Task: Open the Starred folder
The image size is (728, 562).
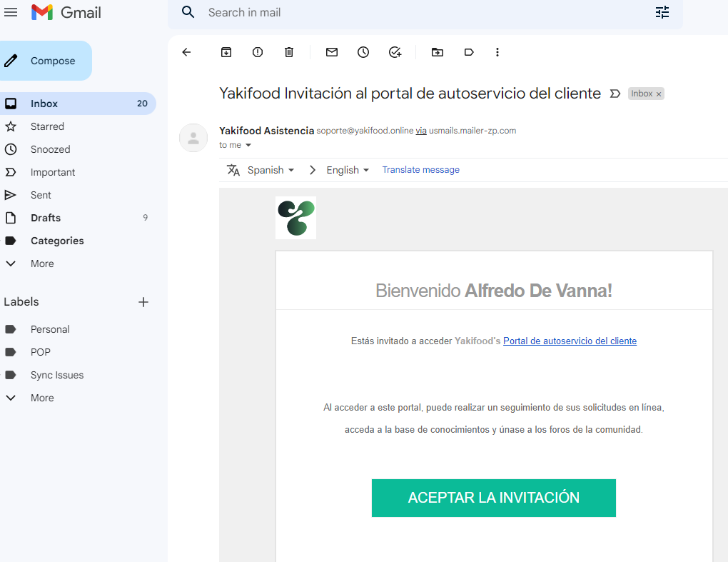Action: 47,126
